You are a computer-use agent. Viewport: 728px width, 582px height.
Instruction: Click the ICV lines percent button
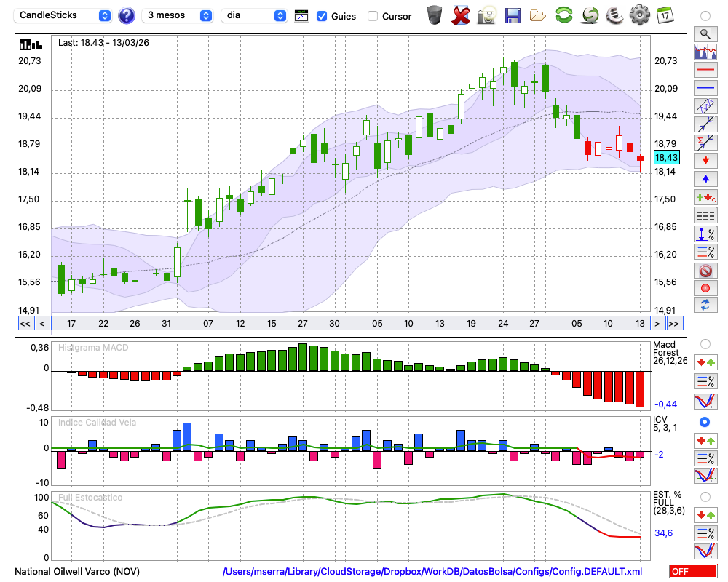pyautogui.click(x=705, y=458)
